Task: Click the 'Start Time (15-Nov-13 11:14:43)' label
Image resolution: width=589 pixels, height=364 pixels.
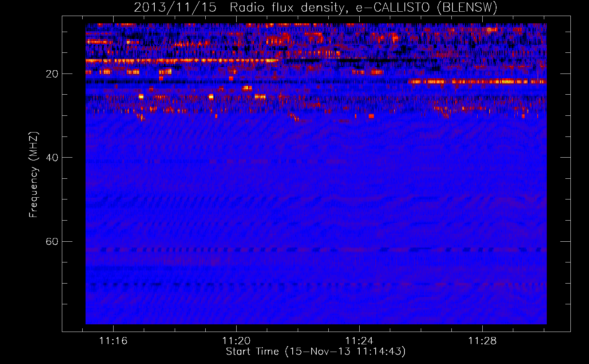Action: tap(316, 352)
